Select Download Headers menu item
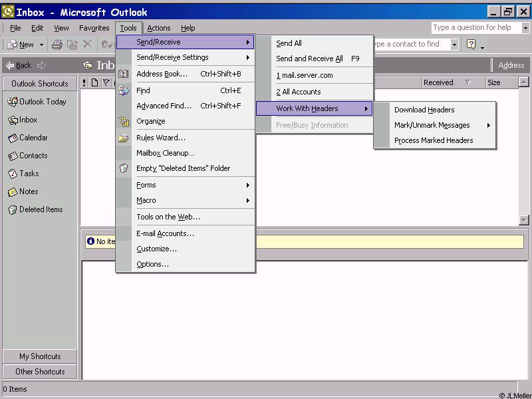 (x=424, y=110)
